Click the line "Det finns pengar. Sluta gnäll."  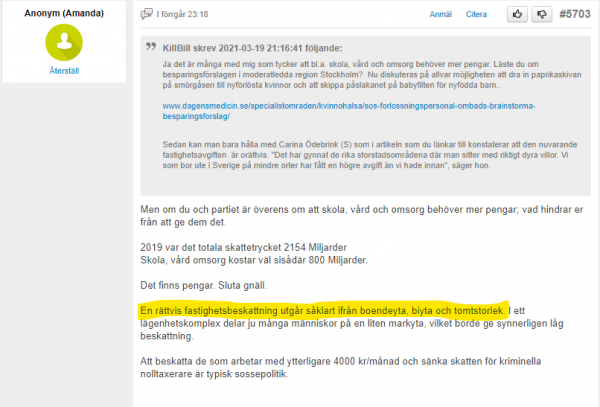(204, 285)
